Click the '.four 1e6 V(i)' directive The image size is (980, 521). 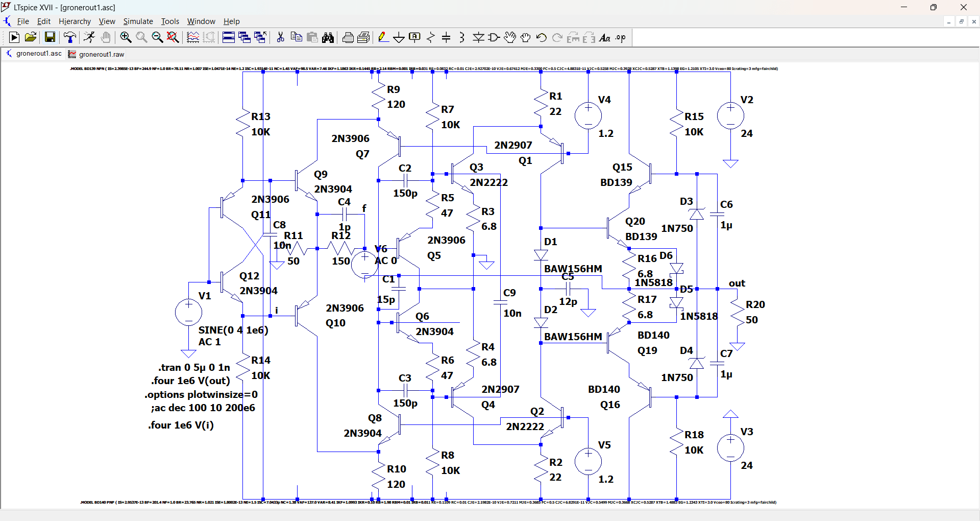(181, 425)
